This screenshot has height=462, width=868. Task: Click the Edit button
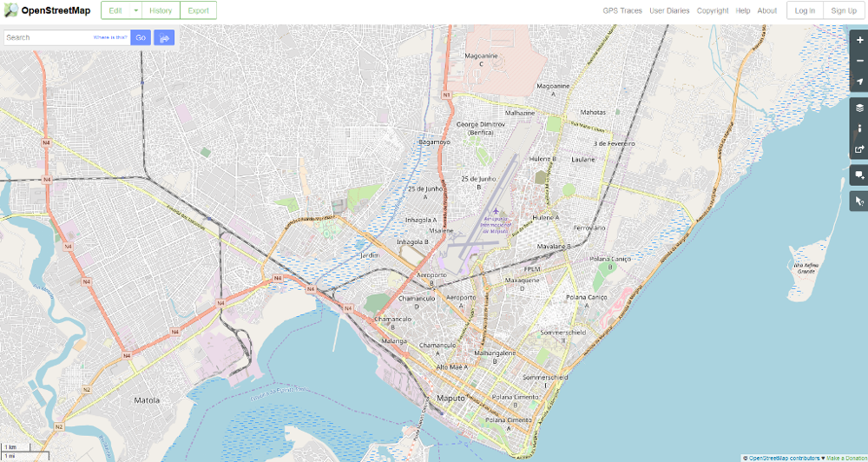tap(115, 10)
